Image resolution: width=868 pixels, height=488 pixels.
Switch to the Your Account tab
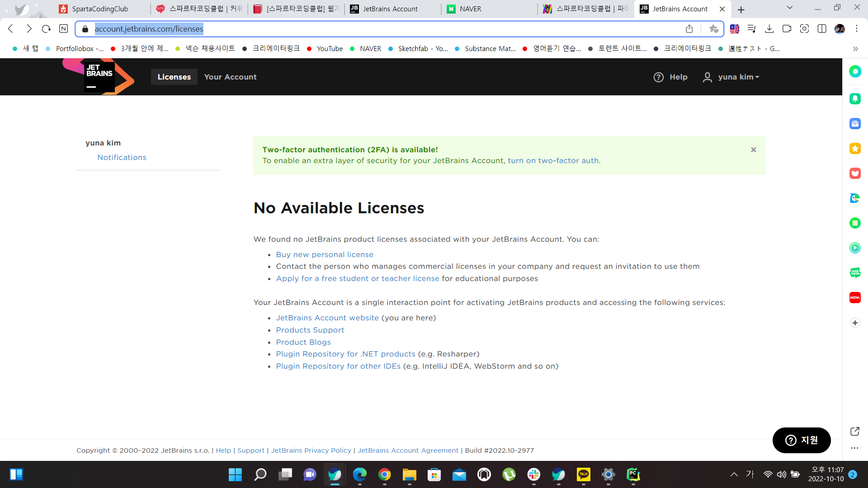[230, 77]
